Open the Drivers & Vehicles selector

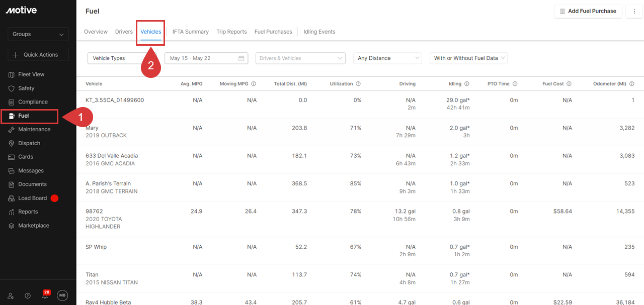coord(300,58)
